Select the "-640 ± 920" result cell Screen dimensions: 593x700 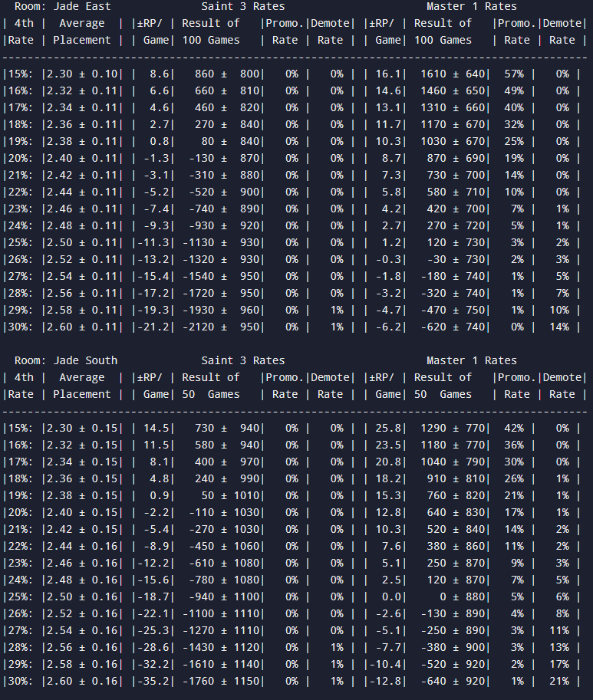(x=453, y=682)
